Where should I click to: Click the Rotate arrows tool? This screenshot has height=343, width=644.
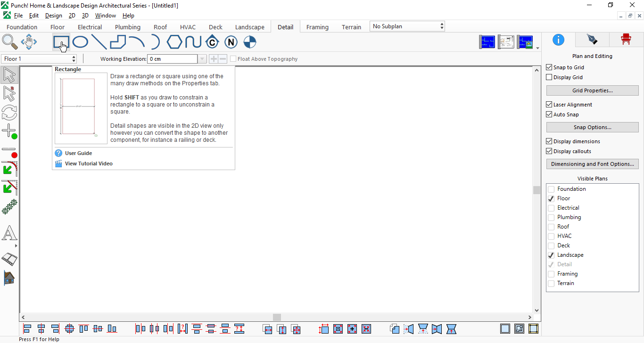(x=9, y=113)
